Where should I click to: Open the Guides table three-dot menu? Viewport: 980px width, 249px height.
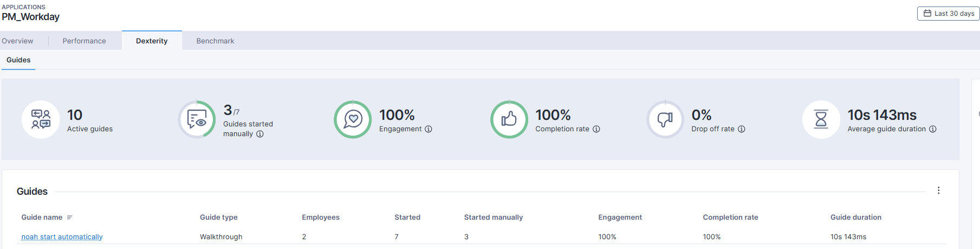click(939, 190)
